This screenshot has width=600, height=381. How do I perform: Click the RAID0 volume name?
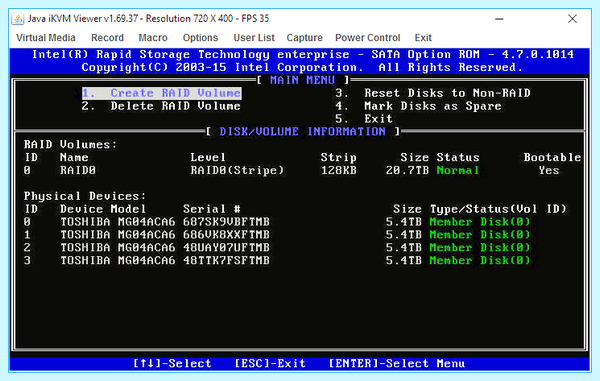[78, 170]
